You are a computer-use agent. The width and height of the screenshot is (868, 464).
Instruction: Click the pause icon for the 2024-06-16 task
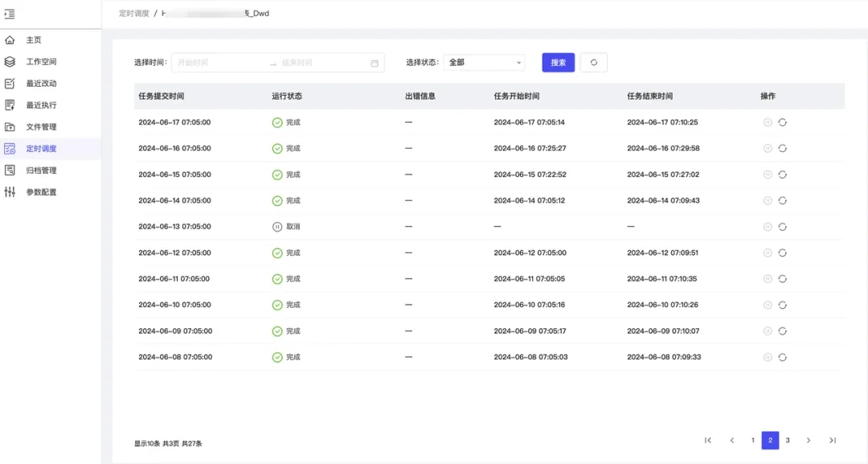768,149
